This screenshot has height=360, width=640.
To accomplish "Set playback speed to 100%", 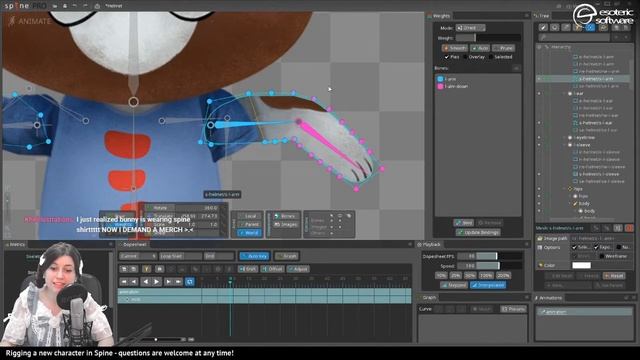I will pos(486,276).
